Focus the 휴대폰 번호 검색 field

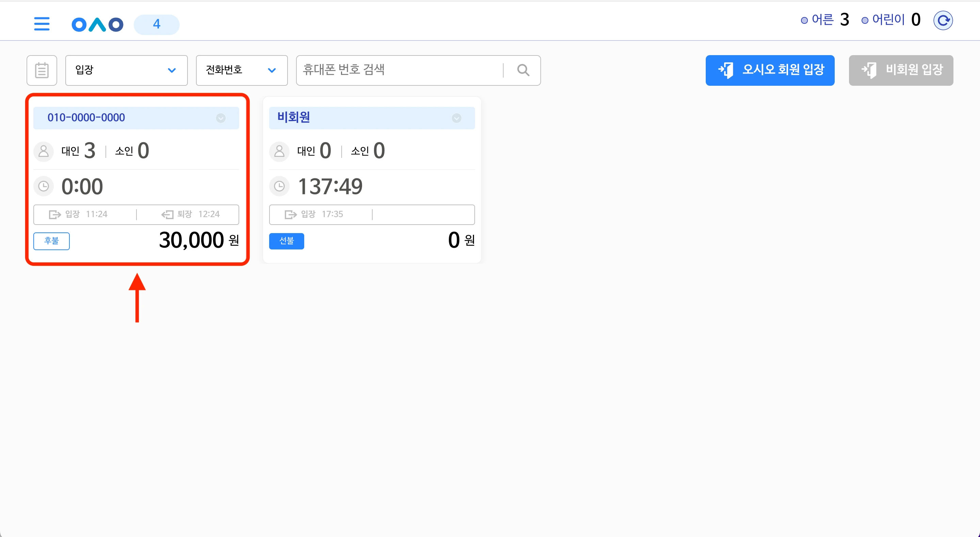click(x=399, y=70)
